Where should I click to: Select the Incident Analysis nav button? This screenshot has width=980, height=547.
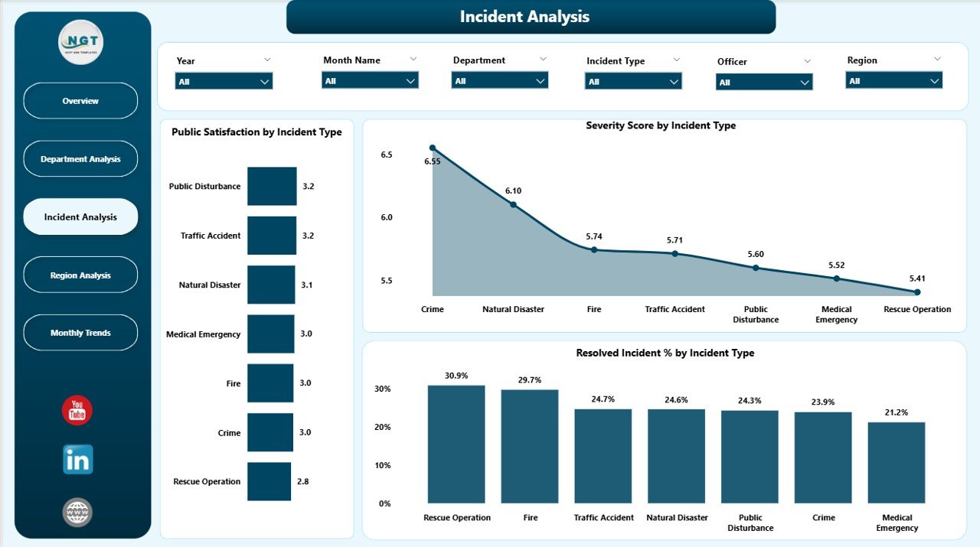[x=80, y=217]
